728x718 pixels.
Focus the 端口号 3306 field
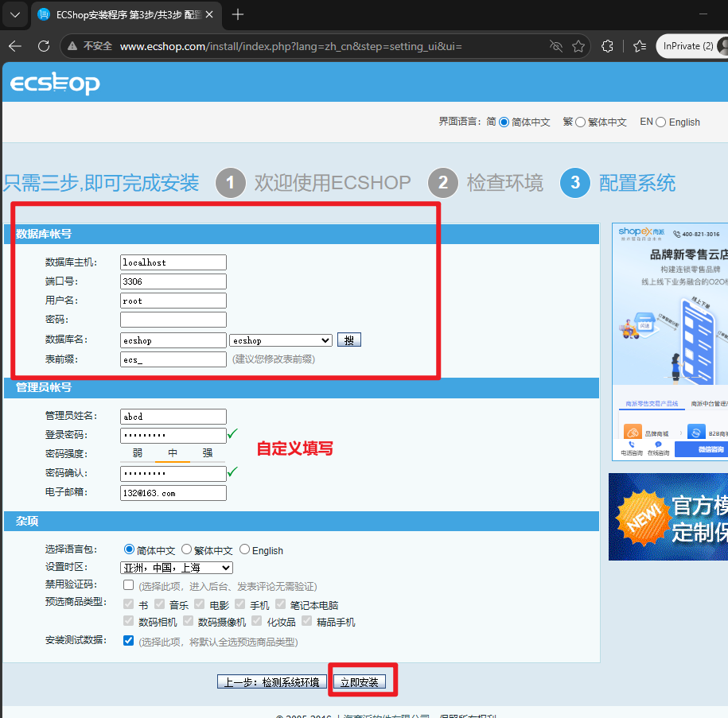tap(173, 281)
